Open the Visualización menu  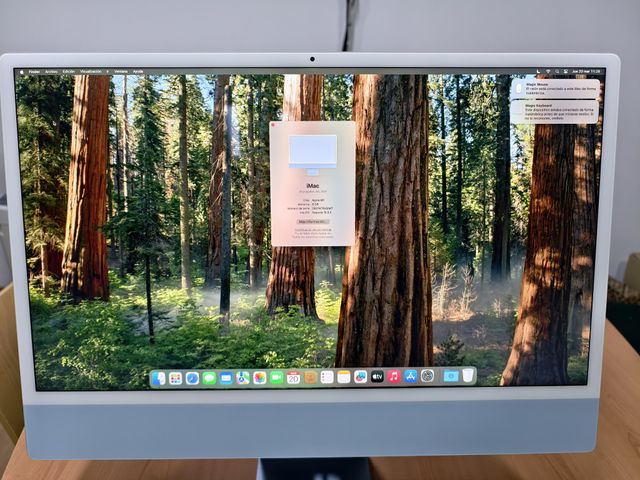91,71
